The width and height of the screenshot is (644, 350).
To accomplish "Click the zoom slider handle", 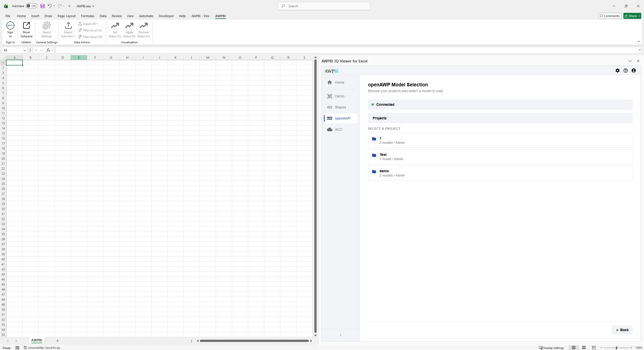I will (x=616, y=348).
